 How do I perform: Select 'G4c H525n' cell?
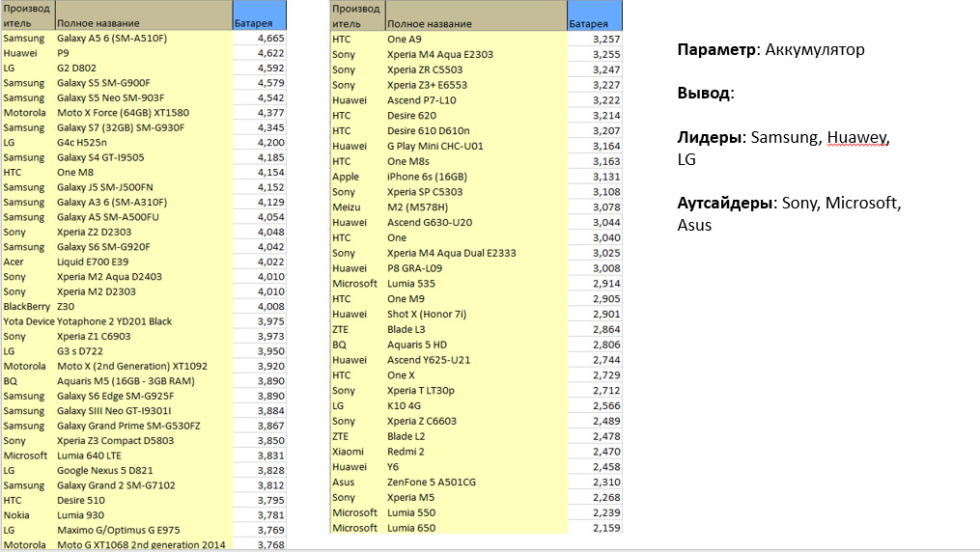pos(144,143)
